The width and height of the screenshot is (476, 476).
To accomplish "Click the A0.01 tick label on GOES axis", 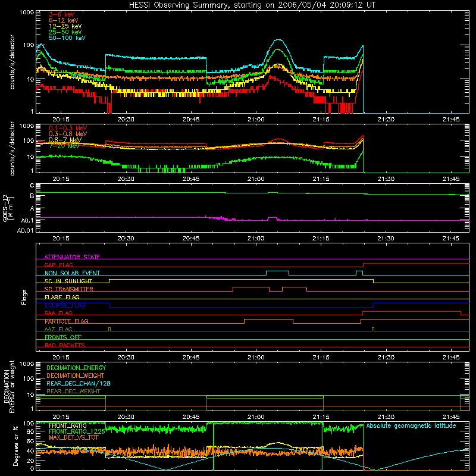I will (25, 230).
